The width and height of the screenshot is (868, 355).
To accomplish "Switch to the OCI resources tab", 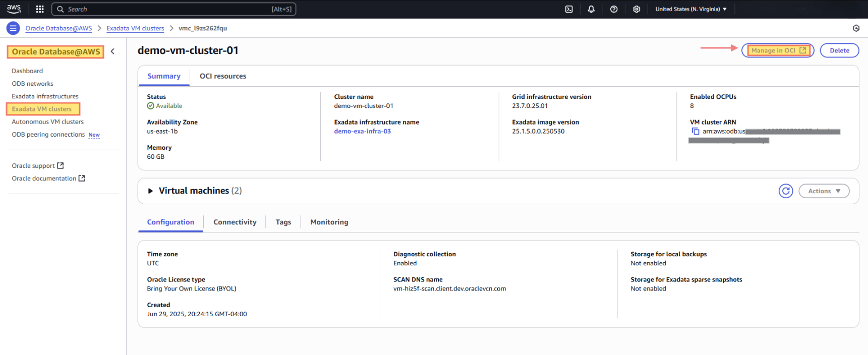I will pyautogui.click(x=222, y=76).
